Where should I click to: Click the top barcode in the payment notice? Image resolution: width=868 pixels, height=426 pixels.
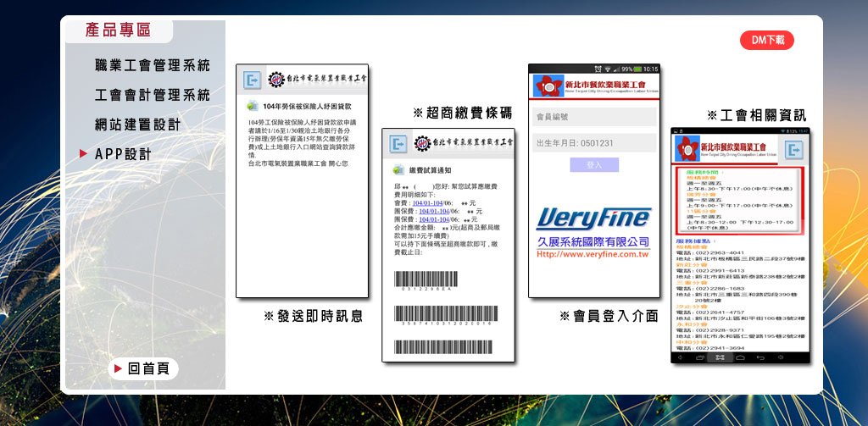(x=432, y=279)
